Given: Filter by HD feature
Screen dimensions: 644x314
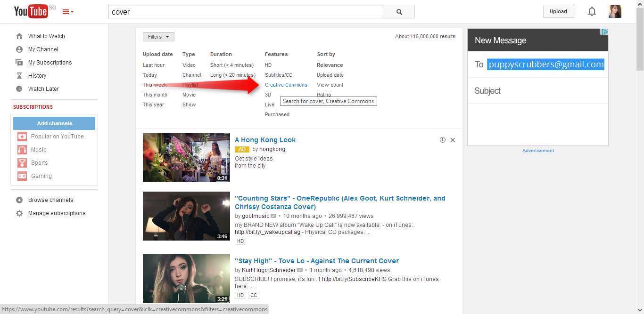Looking at the screenshot, I should [x=268, y=65].
